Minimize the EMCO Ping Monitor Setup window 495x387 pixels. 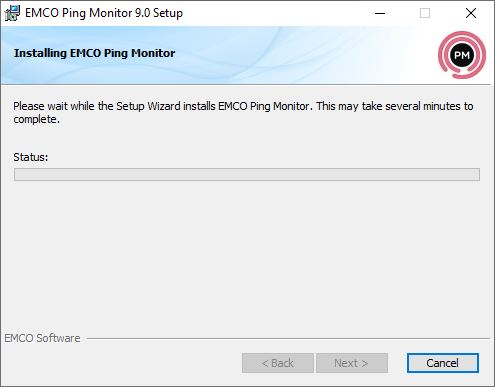(x=380, y=13)
